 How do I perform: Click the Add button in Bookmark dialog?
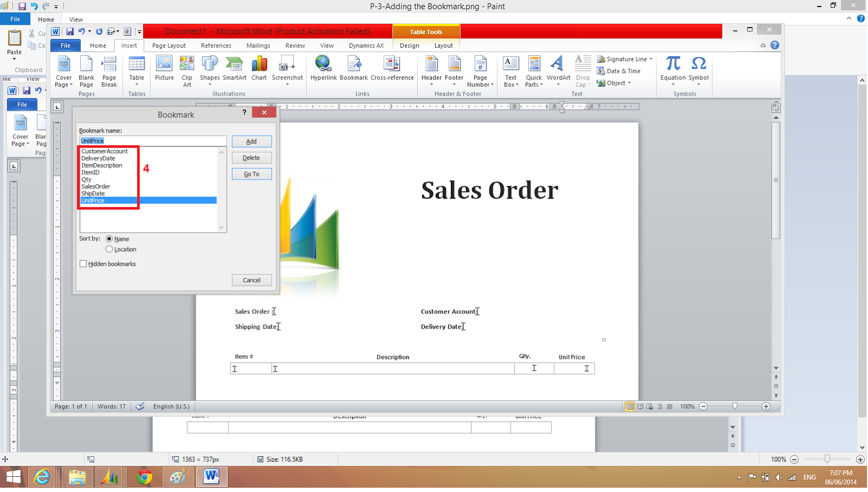point(252,142)
